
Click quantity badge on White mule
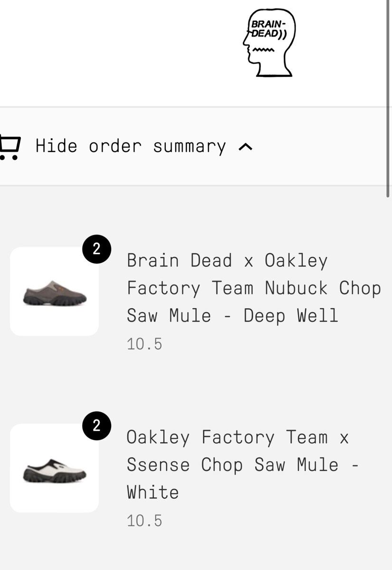click(x=96, y=426)
